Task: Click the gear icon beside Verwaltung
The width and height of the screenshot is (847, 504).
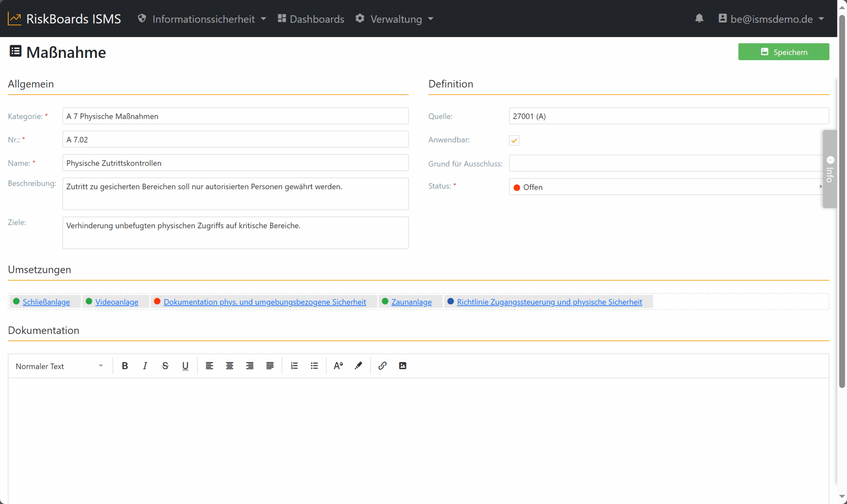Action: [x=360, y=18]
